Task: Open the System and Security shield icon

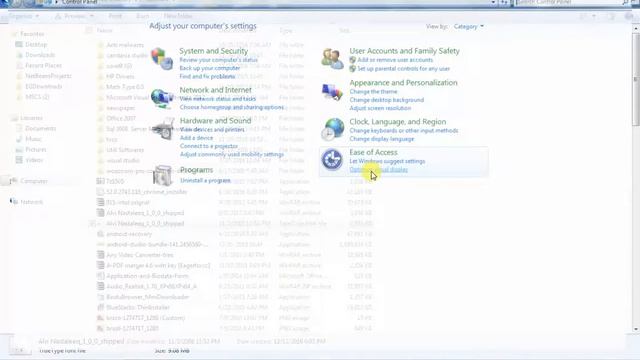Action: click(x=162, y=59)
